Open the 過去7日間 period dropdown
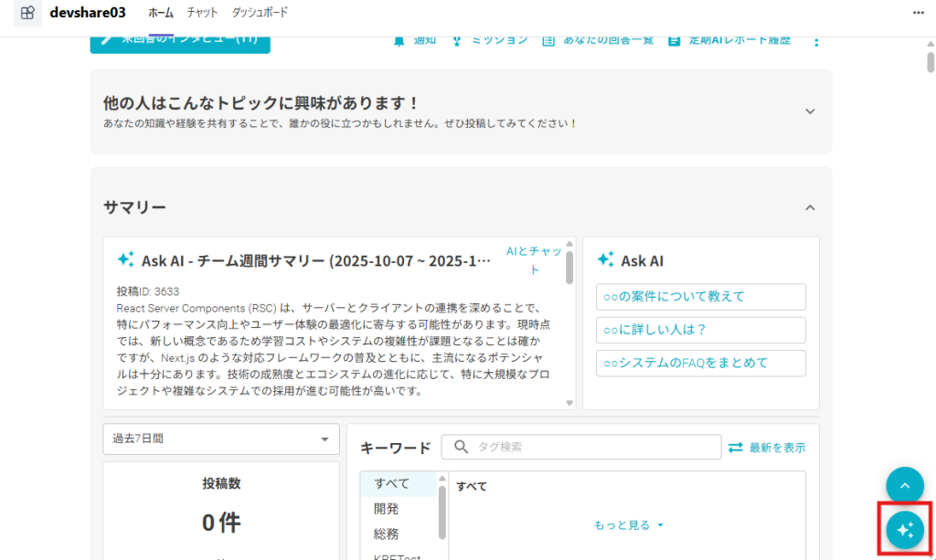This screenshot has width=936, height=560. 221,438
